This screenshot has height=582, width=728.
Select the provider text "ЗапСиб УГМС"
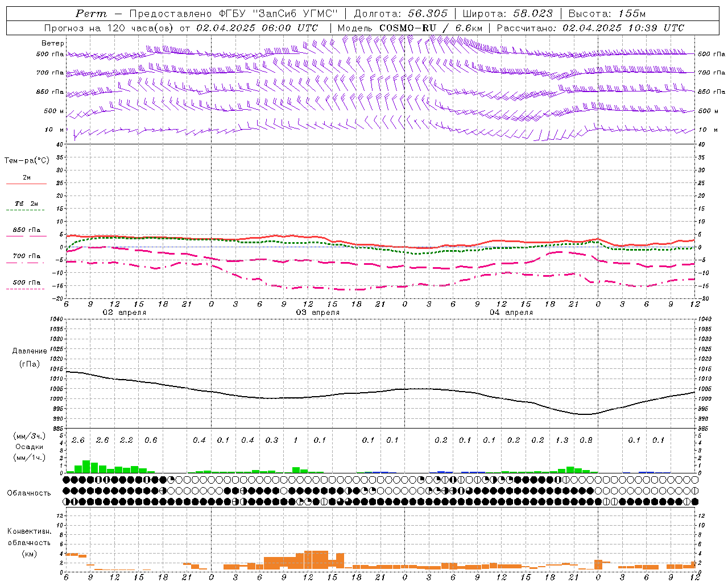click(x=296, y=14)
